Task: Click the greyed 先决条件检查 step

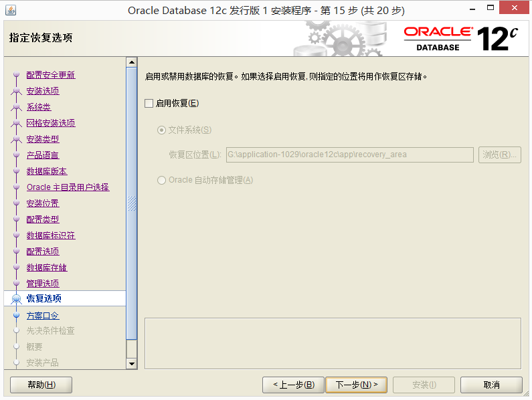Action: 51,331
